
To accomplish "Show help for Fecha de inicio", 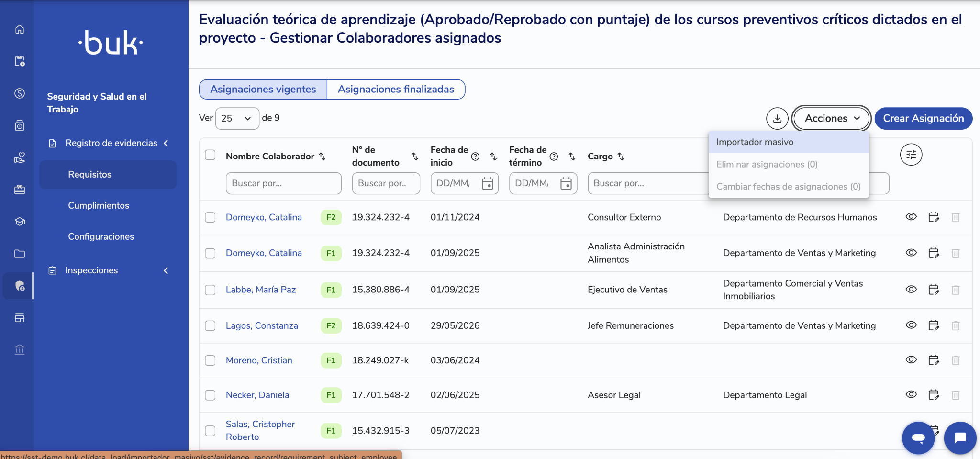I will (475, 157).
